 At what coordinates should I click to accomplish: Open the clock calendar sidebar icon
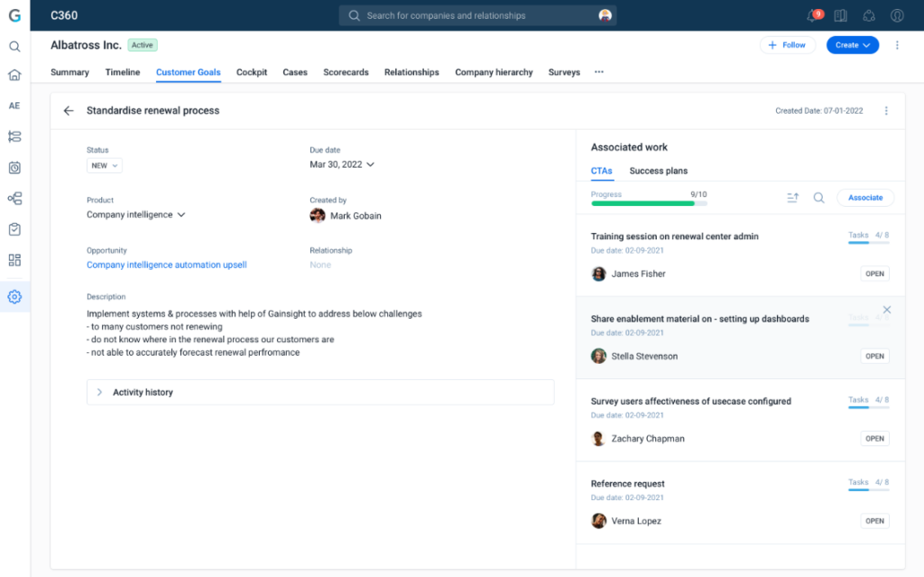coord(14,168)
